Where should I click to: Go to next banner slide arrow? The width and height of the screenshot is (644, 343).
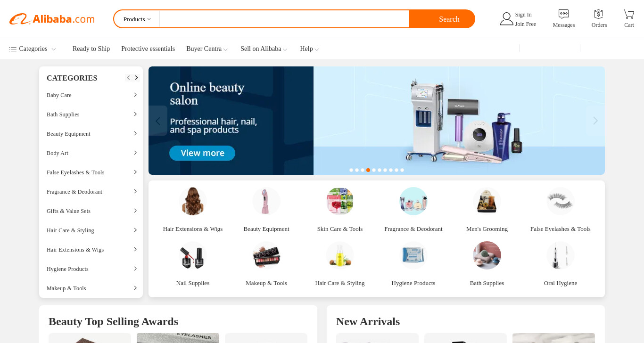(595, 121)
